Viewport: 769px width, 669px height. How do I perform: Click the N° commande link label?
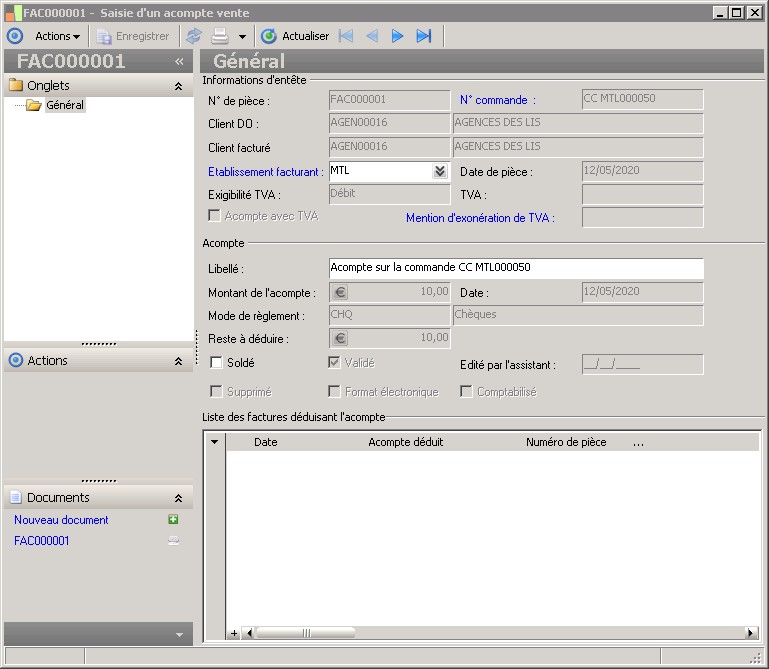point(497,100)
